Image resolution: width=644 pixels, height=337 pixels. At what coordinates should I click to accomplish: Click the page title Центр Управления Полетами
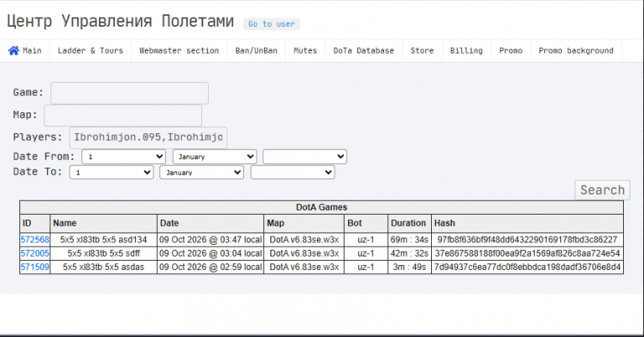tap(121, 21)
